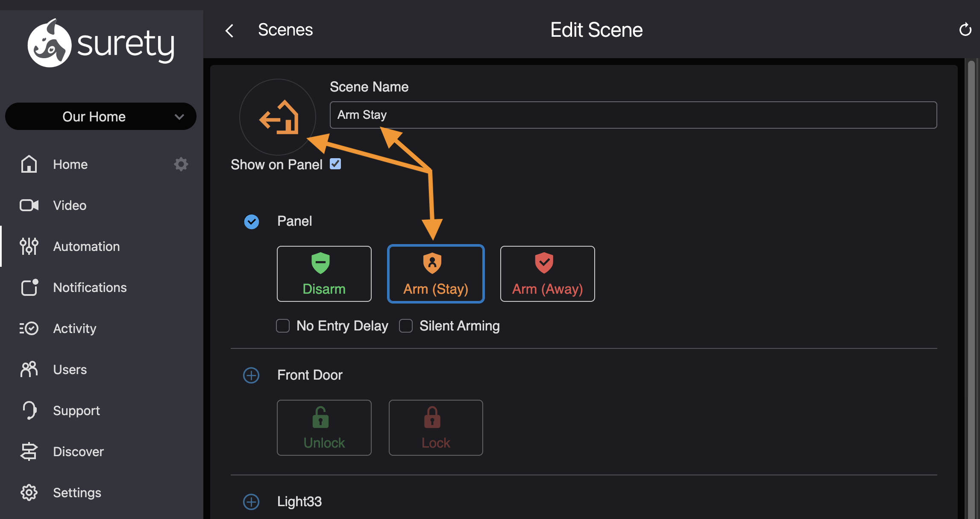Open Notifications in the sidebar

point(90,287)
